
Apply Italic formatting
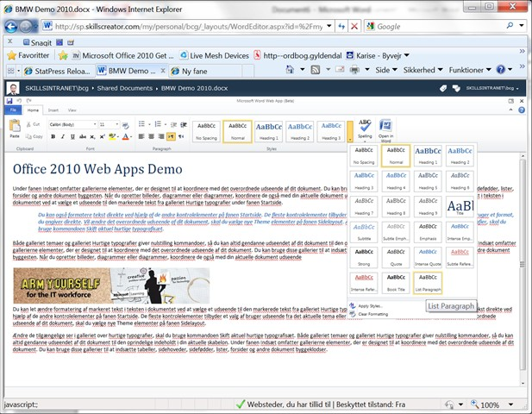(63, 136)
